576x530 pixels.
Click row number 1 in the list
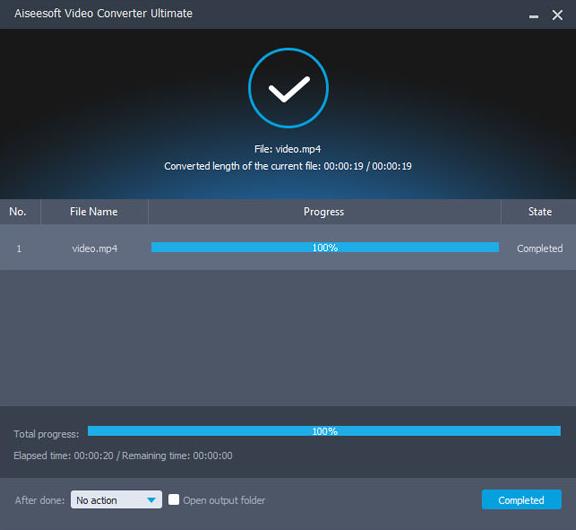[x=19, y=249]
